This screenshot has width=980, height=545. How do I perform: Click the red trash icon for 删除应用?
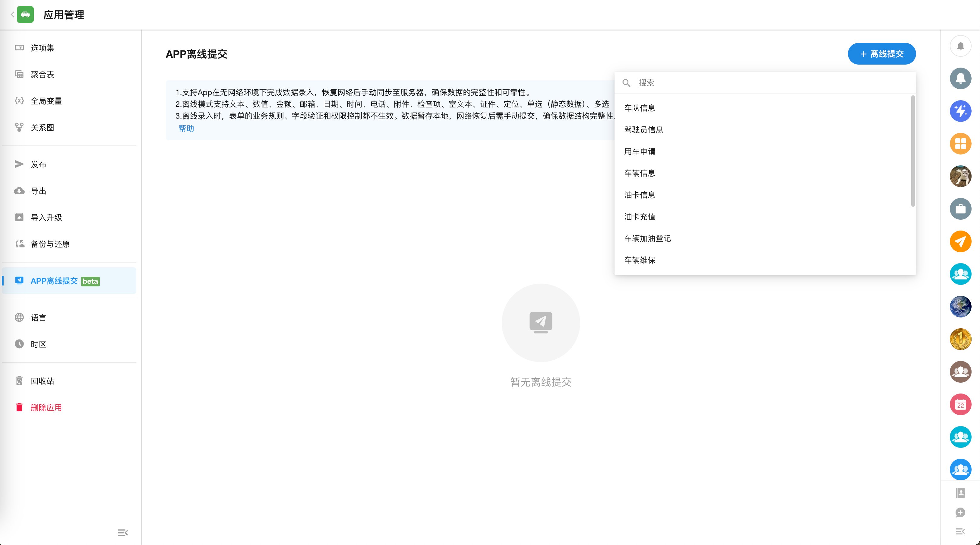pyautogui.click(x=19, y=407)
